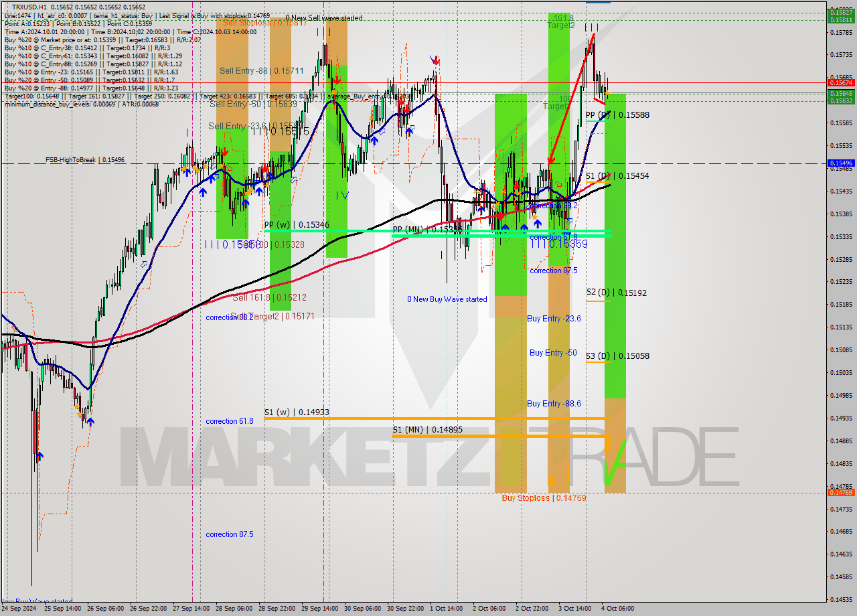Select the 'Line:1474 | h1_atr_c0' info line
Image resolution: width=857 pixels, height=616 pixels.
tap(137, 15)
